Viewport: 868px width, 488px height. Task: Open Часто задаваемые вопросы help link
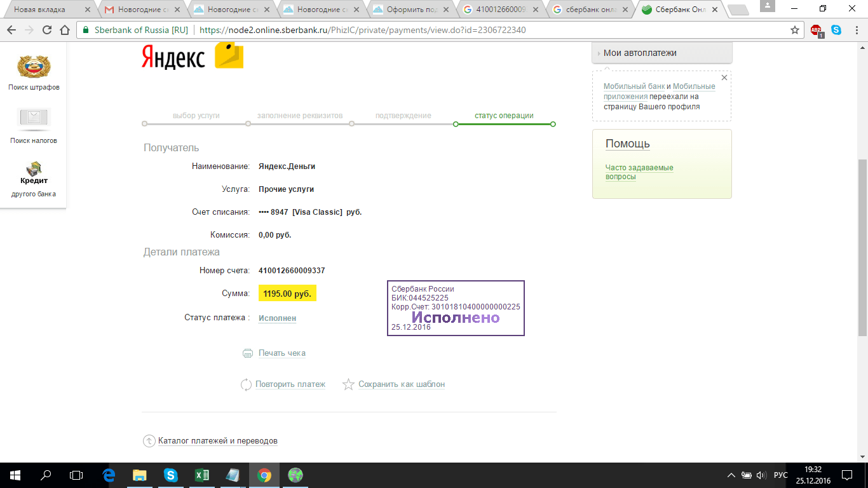[639, 172]
